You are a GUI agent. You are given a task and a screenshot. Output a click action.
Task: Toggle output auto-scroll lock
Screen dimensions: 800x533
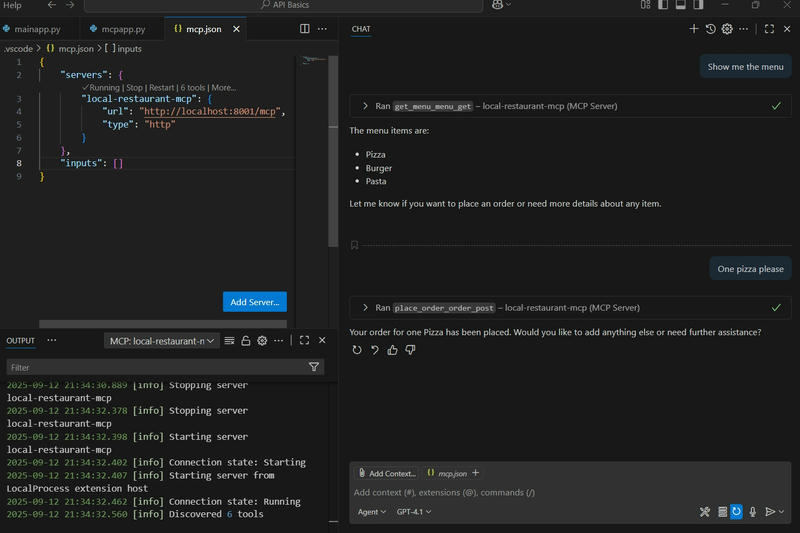click(x=246, y=341)
